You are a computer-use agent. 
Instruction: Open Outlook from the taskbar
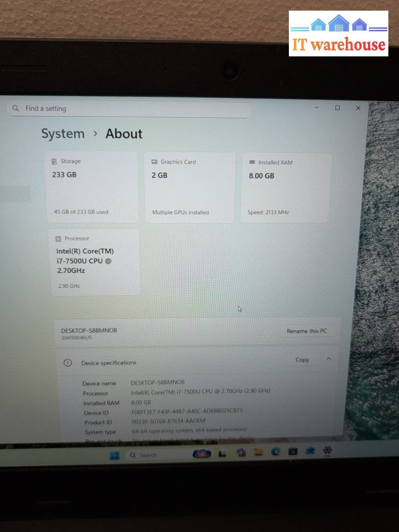click(x=310, y=451)
